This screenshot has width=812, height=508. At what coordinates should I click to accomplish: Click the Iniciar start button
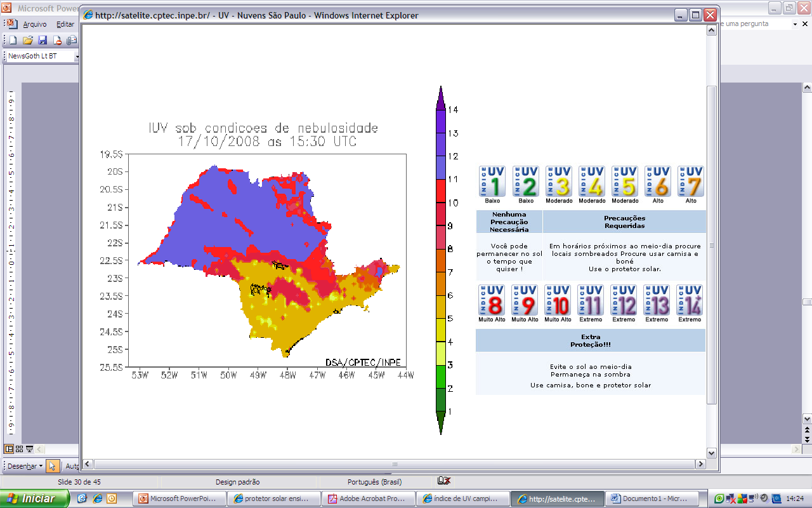35,498
